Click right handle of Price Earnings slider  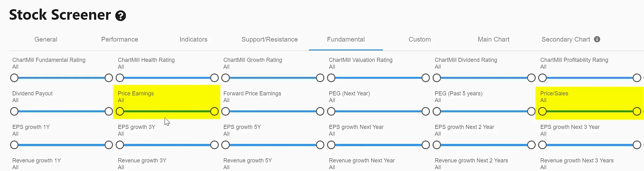click(214, 111)
